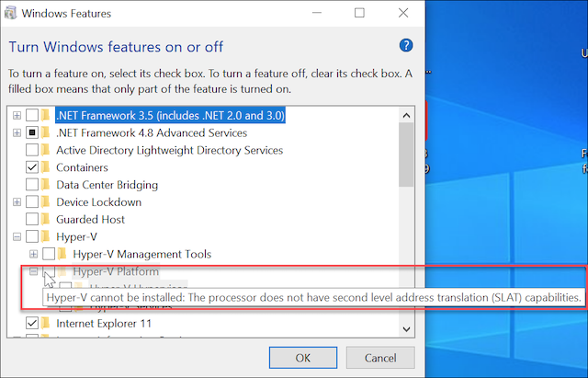Check the Device Lockdown checkbox
This screenshot has width=588, height=378.
pos(32,202)
